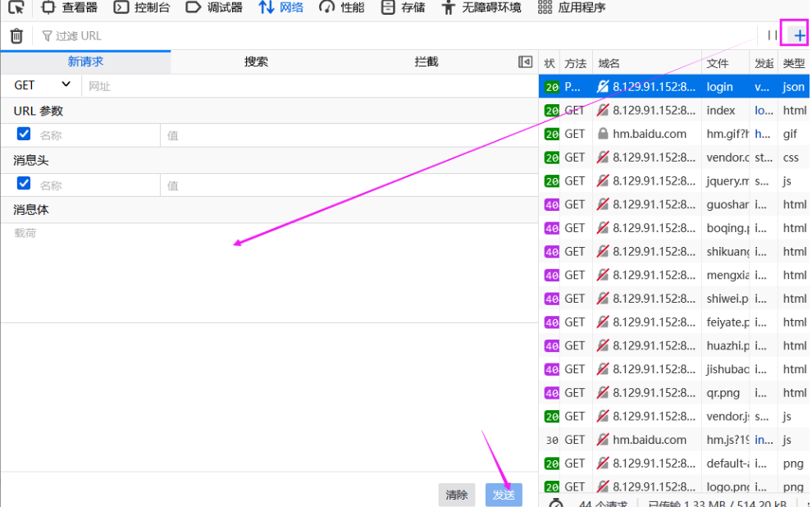Click the element picker icon
812x507 pixels.
[16, 8]
